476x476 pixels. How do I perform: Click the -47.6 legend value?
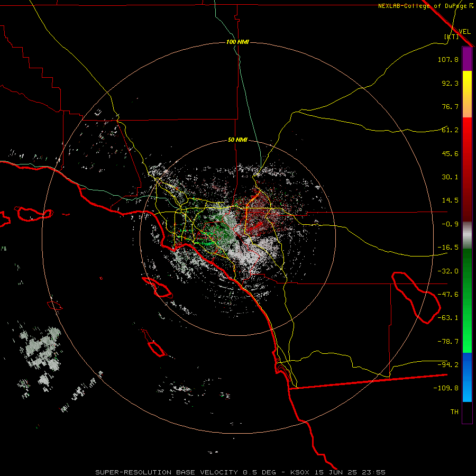coord(448,295)
